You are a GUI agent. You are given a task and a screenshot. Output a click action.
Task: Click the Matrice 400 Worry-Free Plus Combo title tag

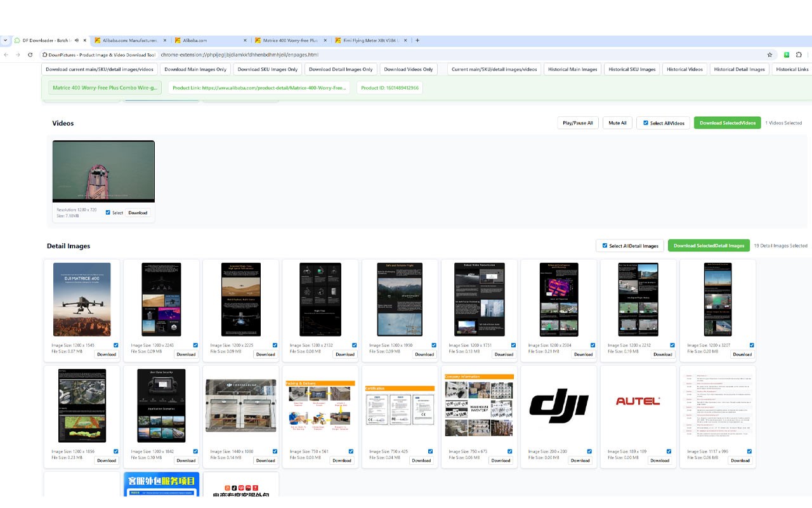[105, 88]
